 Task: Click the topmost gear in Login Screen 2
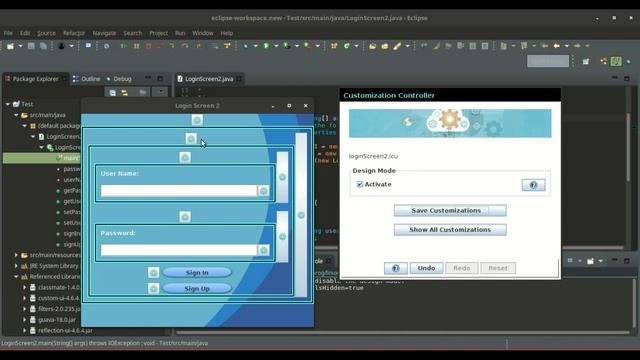click(197, 120)
